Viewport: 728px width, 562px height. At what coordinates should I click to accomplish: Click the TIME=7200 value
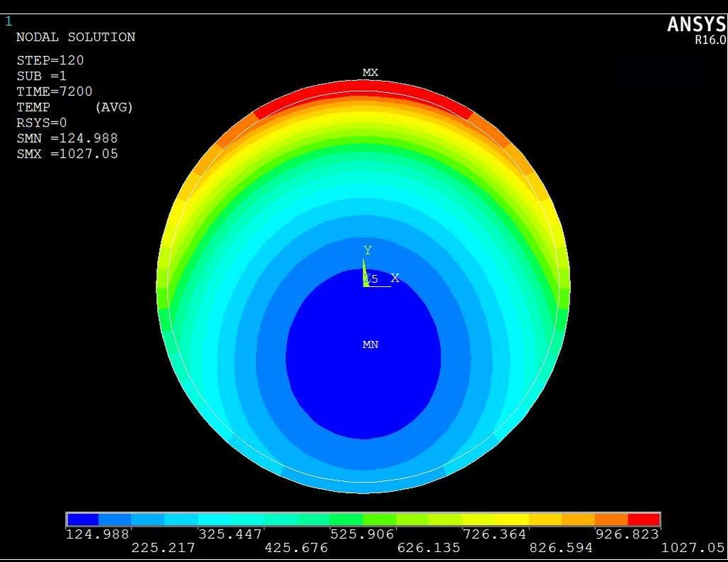click(x=54, y=92)
